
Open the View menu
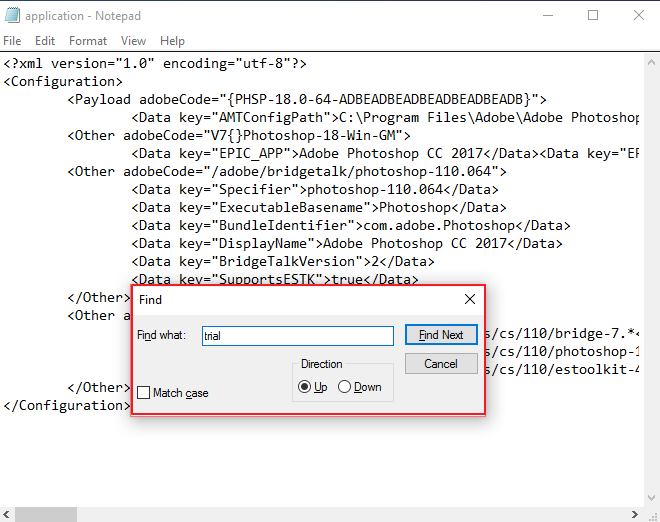(x=133, y=41)
